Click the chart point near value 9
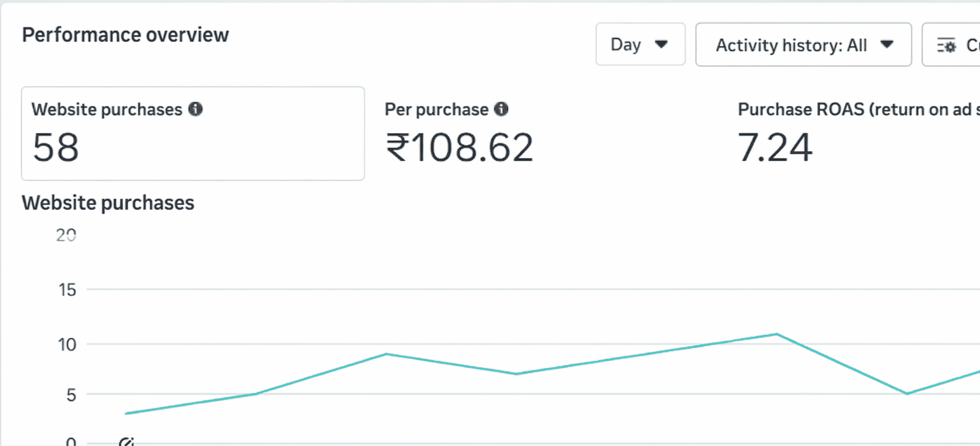 tap(386, 354)
